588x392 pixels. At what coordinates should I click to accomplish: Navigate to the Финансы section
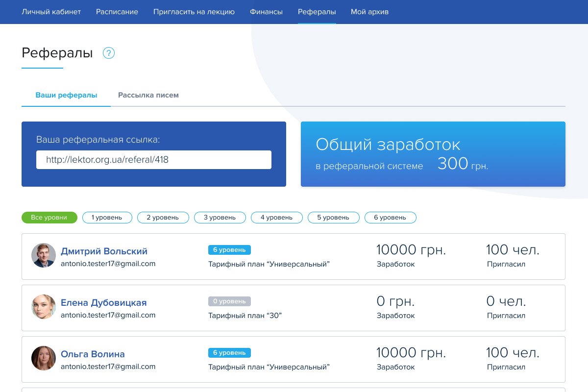[266, 12]
